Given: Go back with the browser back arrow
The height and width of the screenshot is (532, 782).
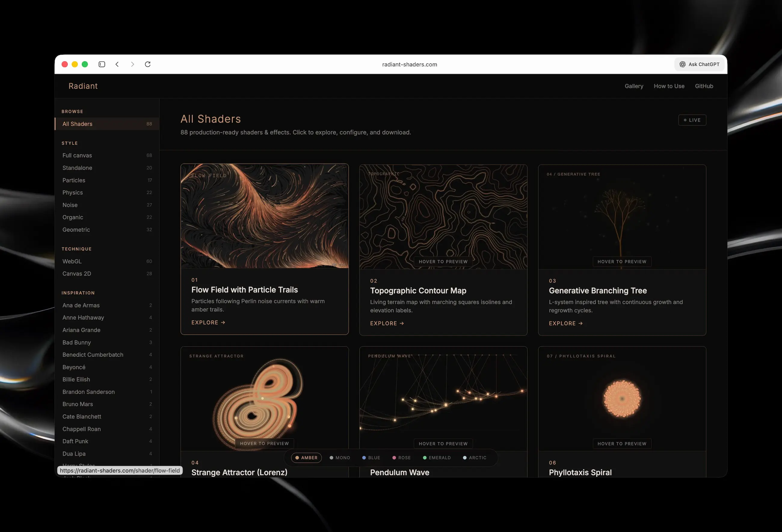Looking at the screenshot, I should (x=117, y=64).
